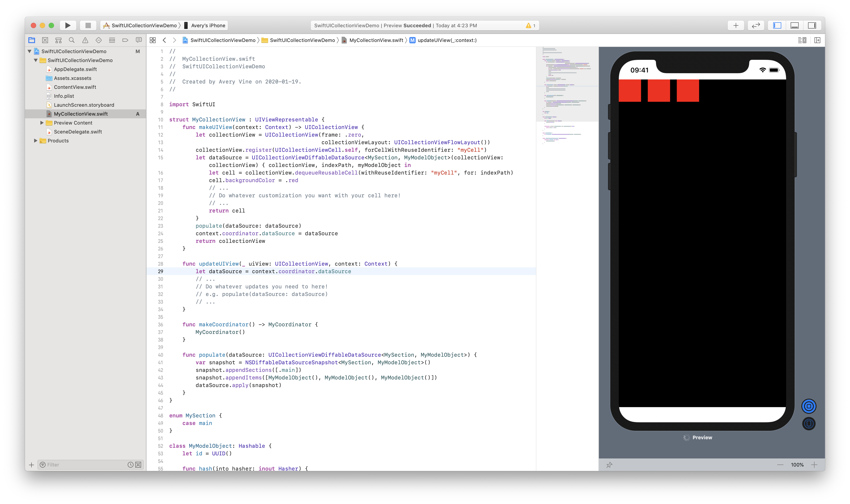Open the Debug navigator

point(112,40)
